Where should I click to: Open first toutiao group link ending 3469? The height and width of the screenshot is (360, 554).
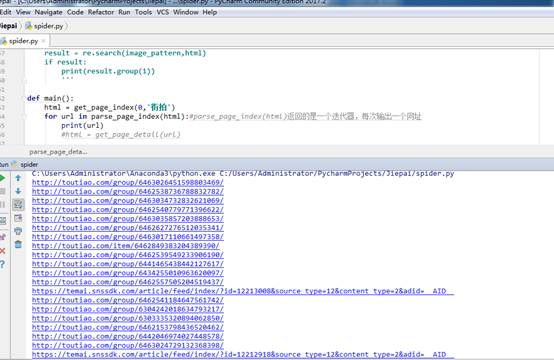[128, 182]
